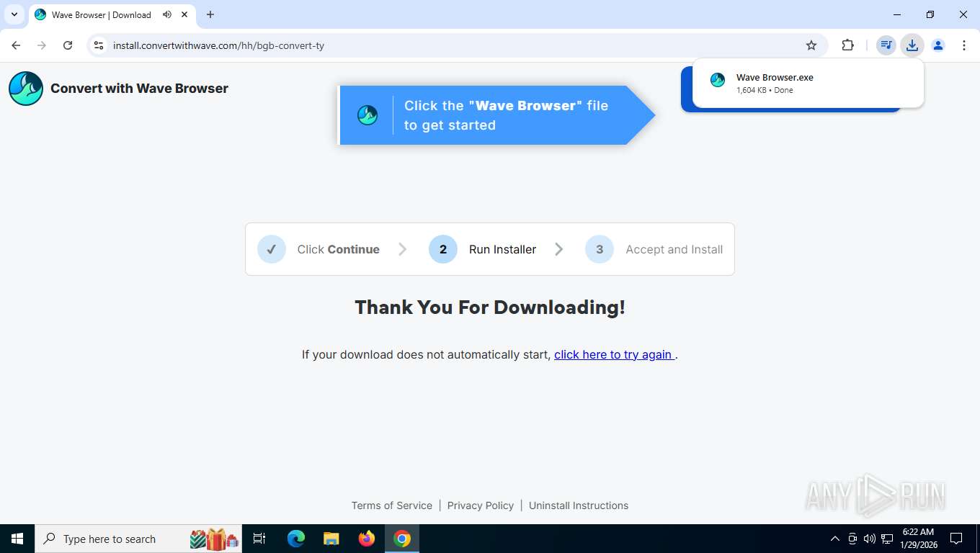The image size is (980, 553).
Task: Click the checkmark step one circle
Action: coord(272,249)
